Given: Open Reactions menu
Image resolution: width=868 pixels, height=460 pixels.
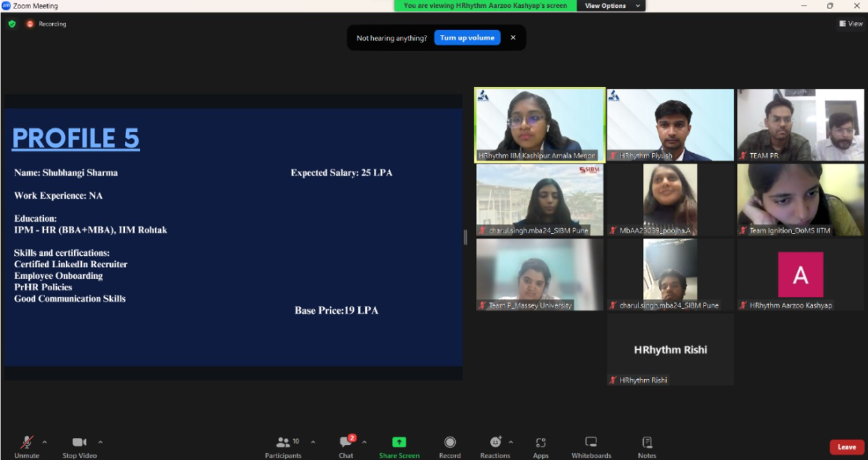Looking at the screenshot, I should [x=495, y=446].
